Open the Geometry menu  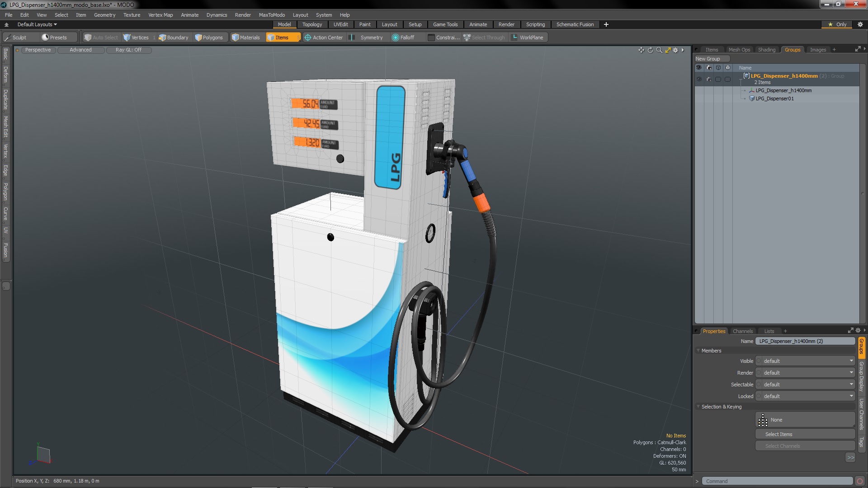coord(104,15)
